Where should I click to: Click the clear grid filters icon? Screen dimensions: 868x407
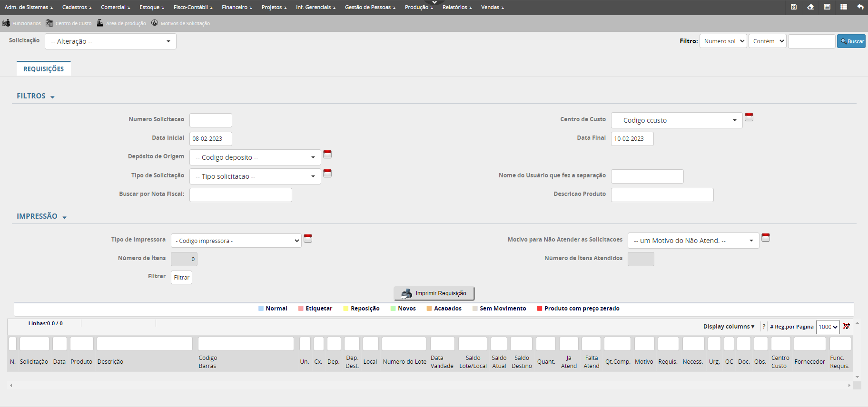pyautogui.click(x=847, y=326)
